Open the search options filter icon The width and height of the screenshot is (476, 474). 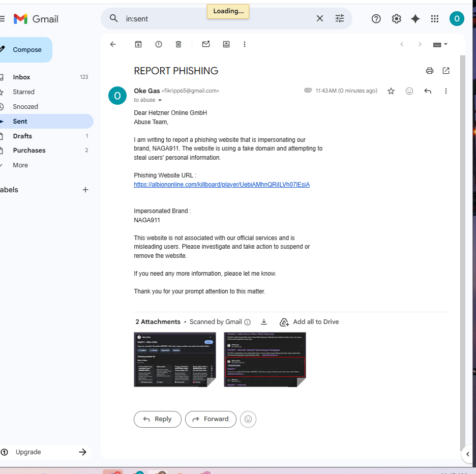click(x=340, y=18)
